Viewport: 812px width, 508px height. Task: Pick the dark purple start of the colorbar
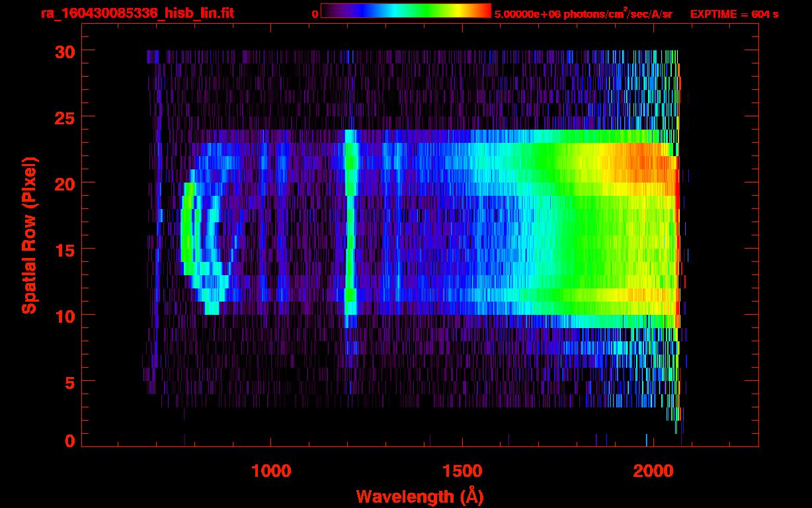click(x=331, y=11)
